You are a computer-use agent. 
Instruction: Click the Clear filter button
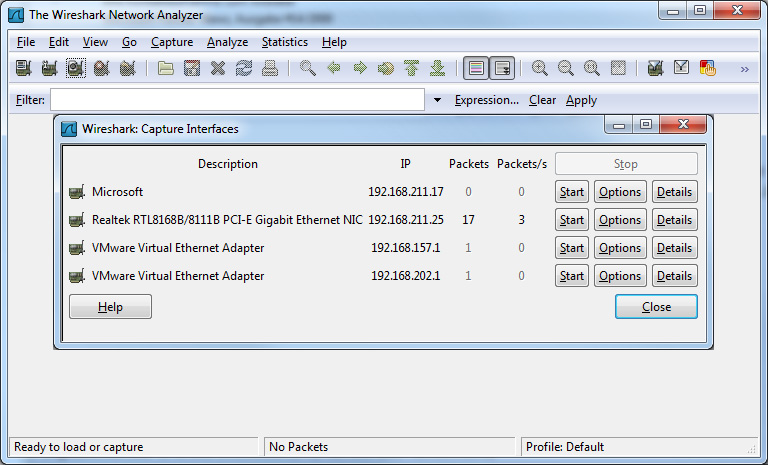pyautogui.click(x=542, y=100)
